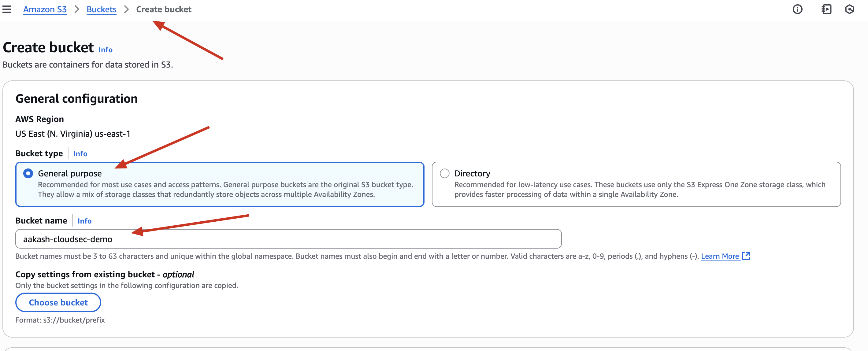Click the Format: s3://bucket/prefix text

pos(60,320)
